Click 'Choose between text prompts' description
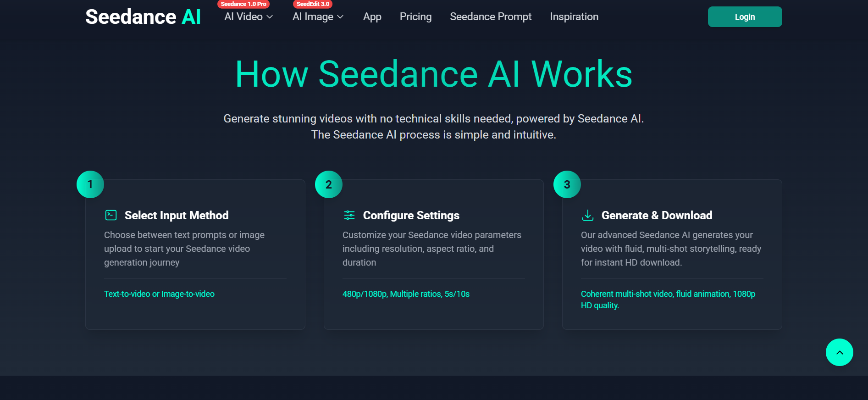 [184, 249]
